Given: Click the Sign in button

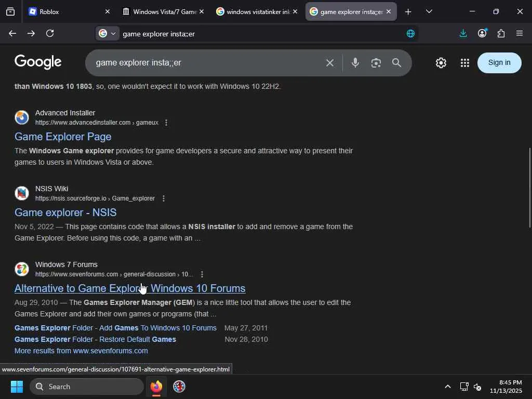Looking at the screenshot, I should 499,63.
